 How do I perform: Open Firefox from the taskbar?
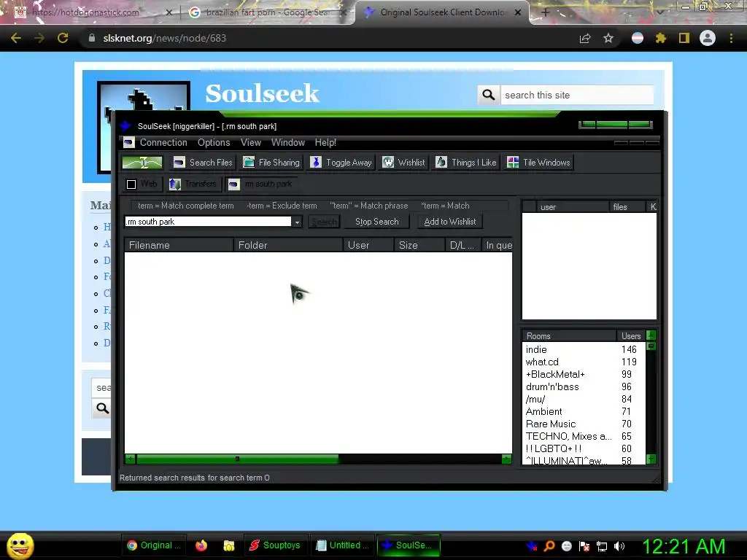[201, 545]
